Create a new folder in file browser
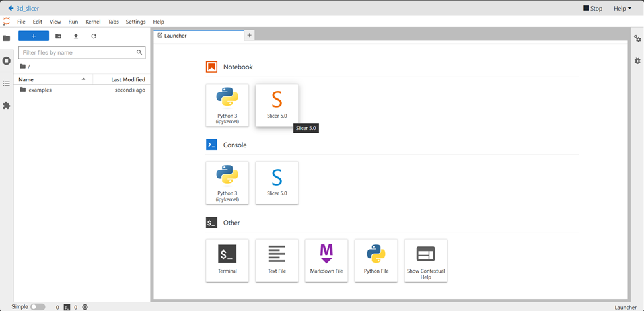Screen dimensions: 644x311 (58, 36)
